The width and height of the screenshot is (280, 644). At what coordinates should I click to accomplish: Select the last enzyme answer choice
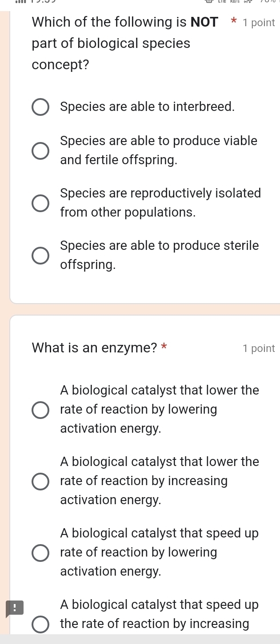40,624
